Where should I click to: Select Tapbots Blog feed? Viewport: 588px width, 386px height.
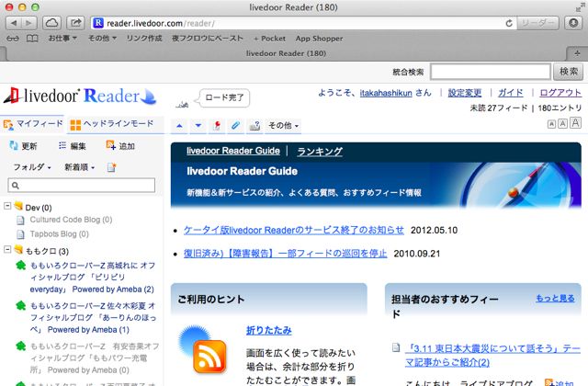click(x=59, y=234)
